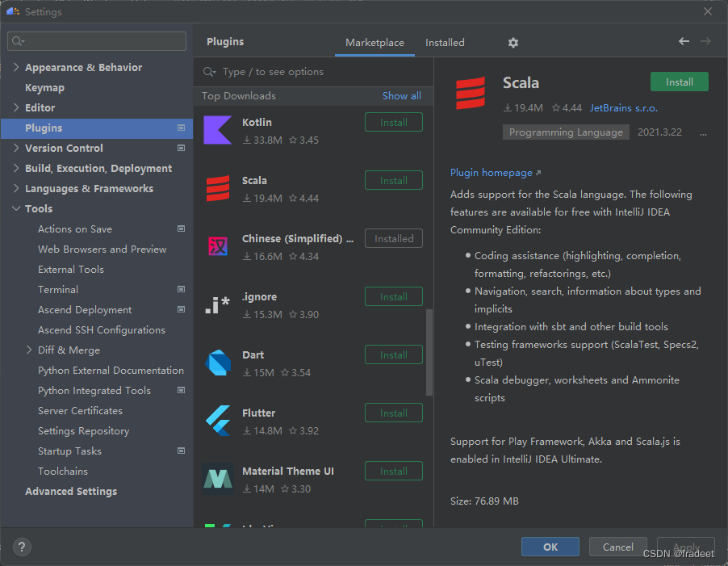
Task: Click Show all for Top Downloads
Action: pyautogui.click(x=402, y=95)
